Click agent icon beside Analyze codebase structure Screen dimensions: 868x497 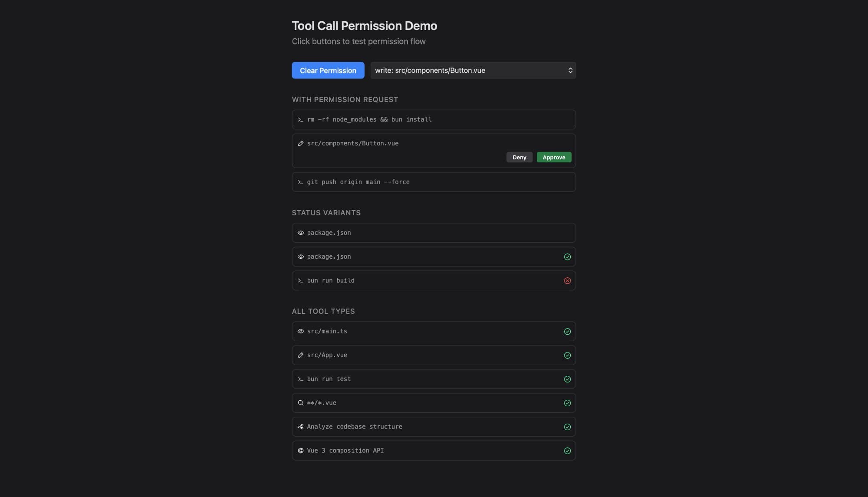(x=300, y=427)
